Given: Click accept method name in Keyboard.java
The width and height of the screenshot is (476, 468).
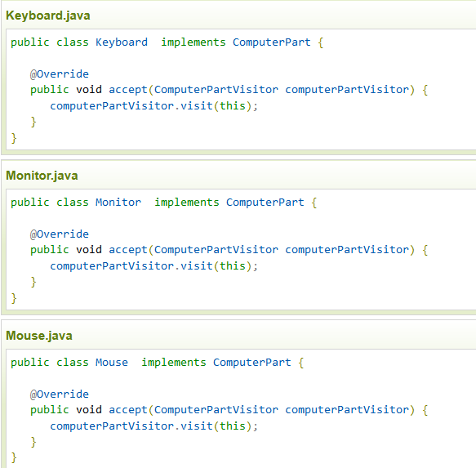Looking at the screenshot, I should pyautogui.click(x=128, y=90).
